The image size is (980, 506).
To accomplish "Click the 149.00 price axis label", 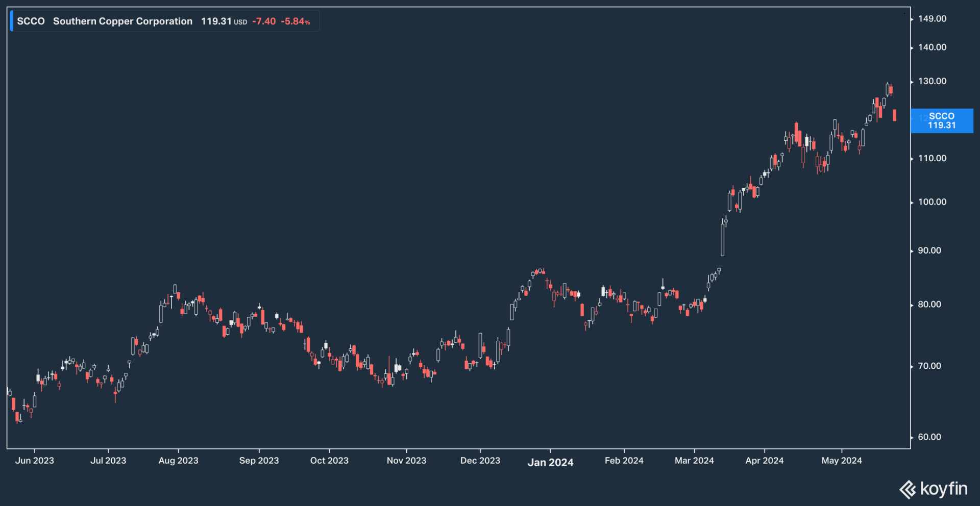I will 932,19.
